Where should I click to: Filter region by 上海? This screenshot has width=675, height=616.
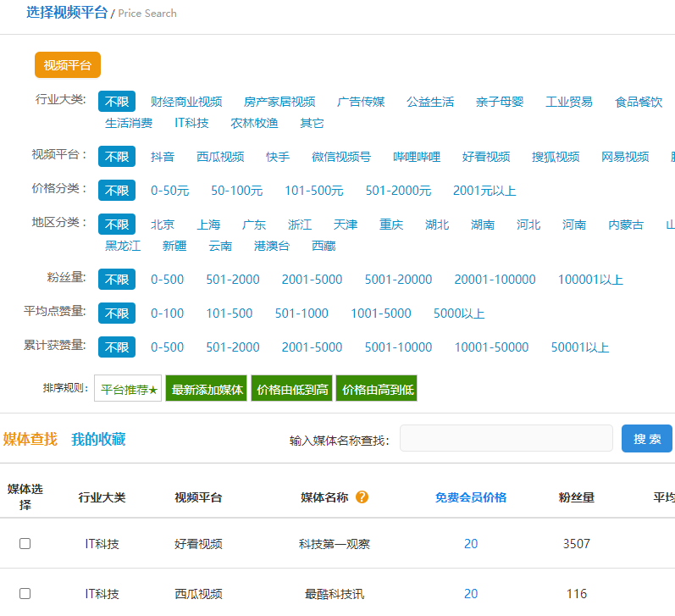click(208, 225)
